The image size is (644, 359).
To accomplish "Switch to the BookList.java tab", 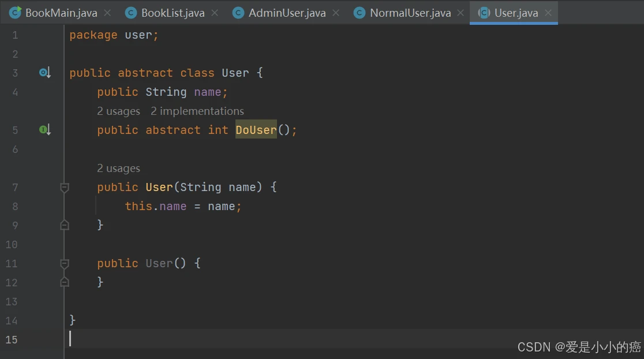I will coord(171,13).
